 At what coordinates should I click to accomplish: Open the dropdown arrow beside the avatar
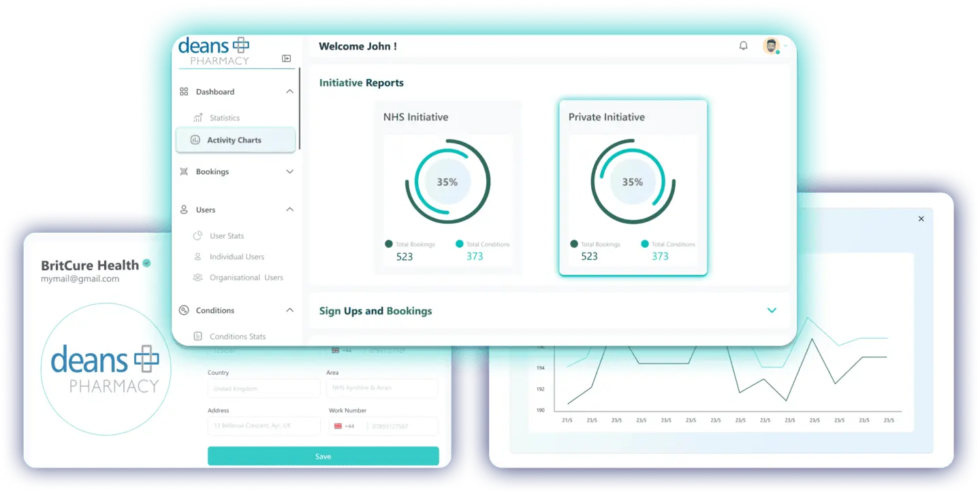click(x=786, y=46)
